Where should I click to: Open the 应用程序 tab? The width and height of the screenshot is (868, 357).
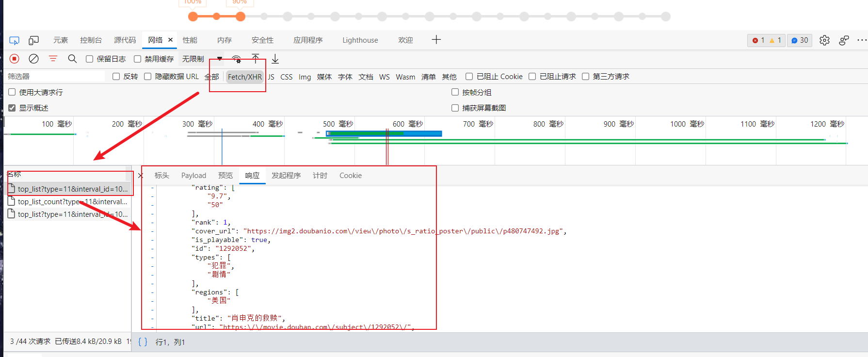308,40
